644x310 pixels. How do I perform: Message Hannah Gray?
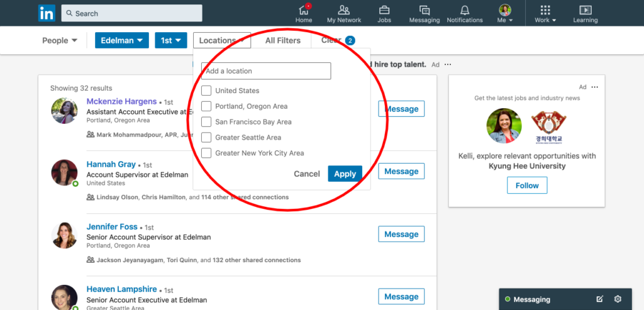[401, 171]
